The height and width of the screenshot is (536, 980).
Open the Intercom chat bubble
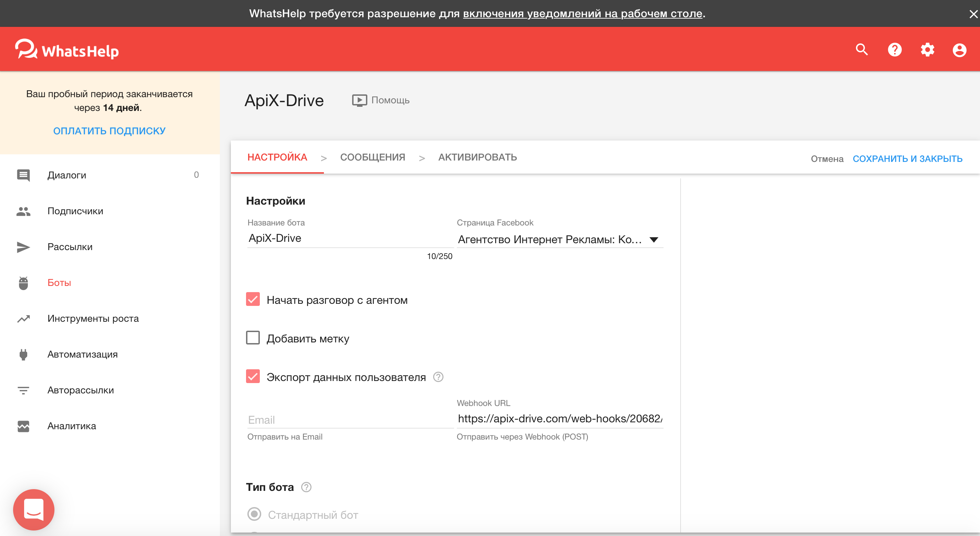pos(33,509)
